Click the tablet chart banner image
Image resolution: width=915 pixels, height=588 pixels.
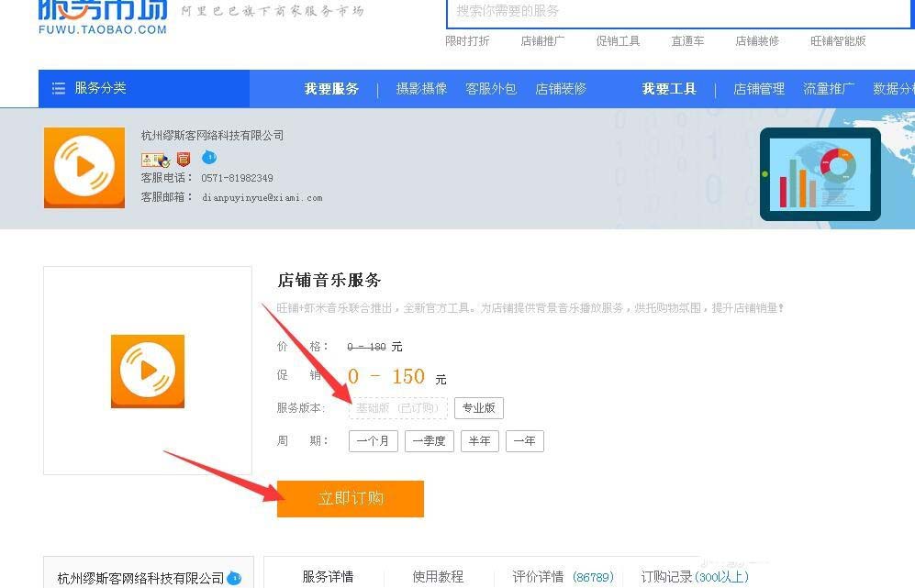pos(820,174)
